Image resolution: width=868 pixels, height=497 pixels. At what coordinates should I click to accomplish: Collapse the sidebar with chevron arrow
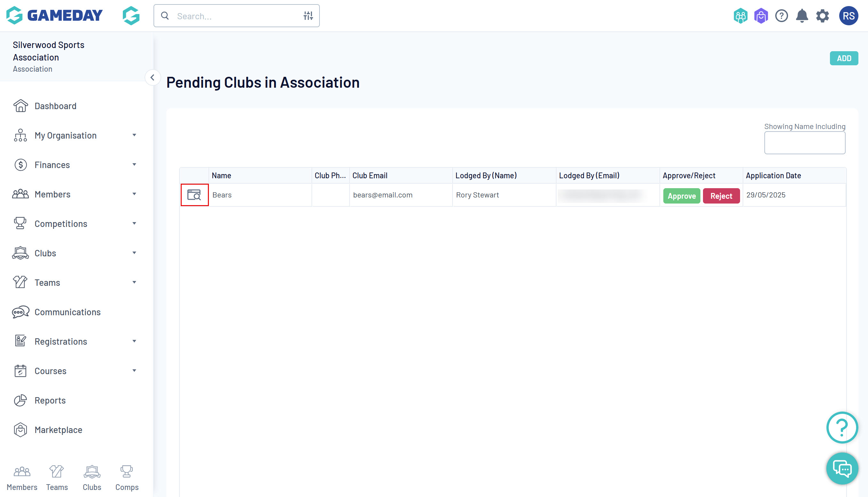(153, 78)
